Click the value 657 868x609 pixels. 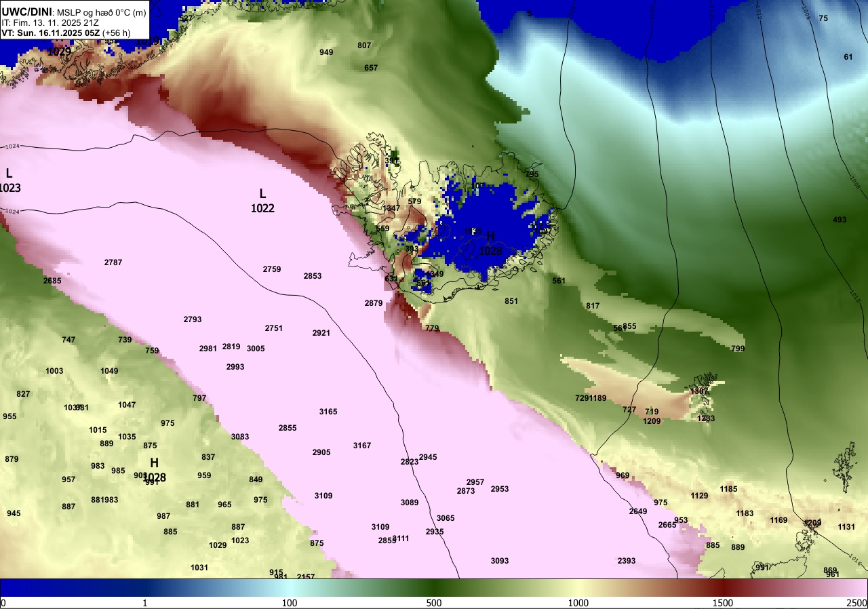371,68
